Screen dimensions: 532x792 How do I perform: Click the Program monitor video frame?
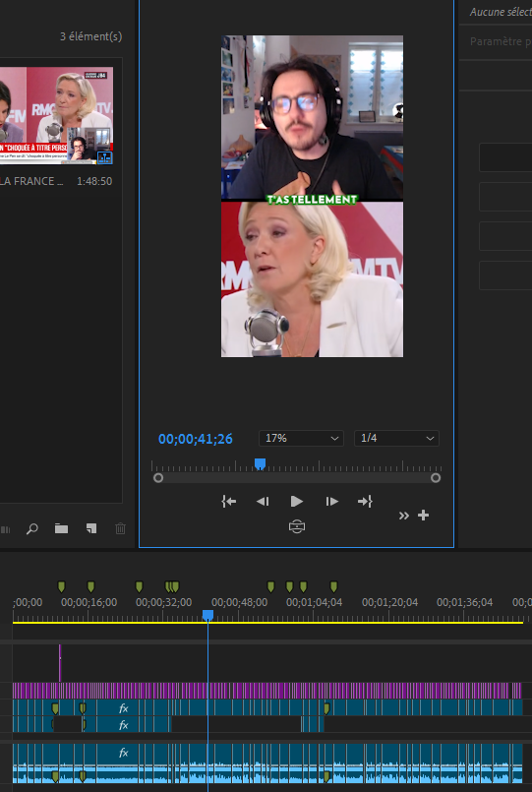tap(312, 196)
